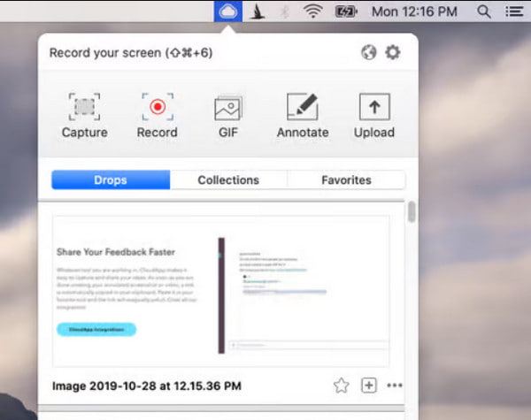The image size is (531, 420).
Task: Open the three-dot more options menu
Action: 395,386
